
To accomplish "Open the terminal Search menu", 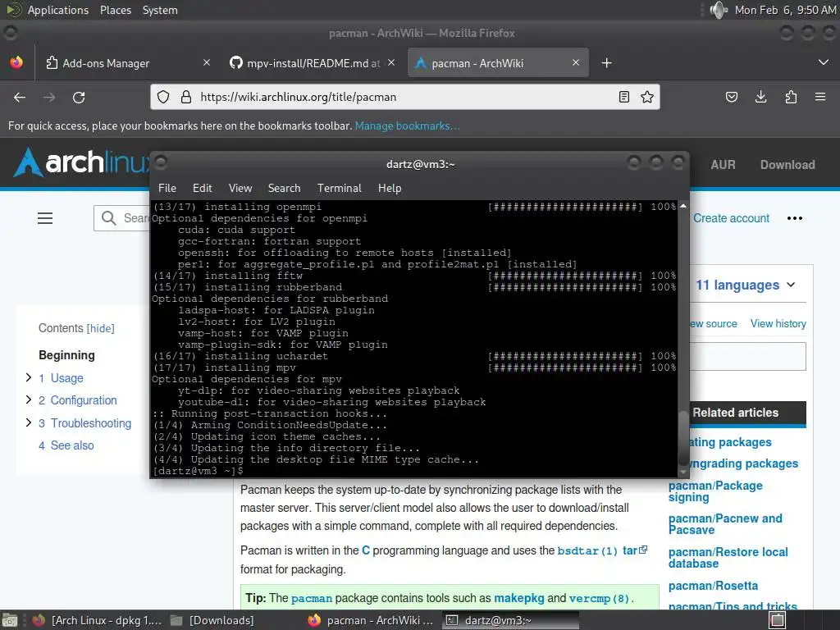I will point(284,188).
